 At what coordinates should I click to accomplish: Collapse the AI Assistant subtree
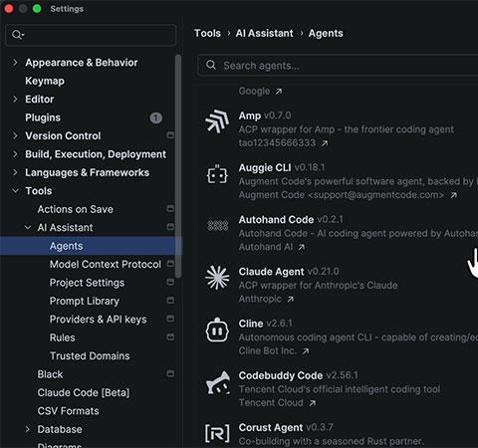pos(28,227)
